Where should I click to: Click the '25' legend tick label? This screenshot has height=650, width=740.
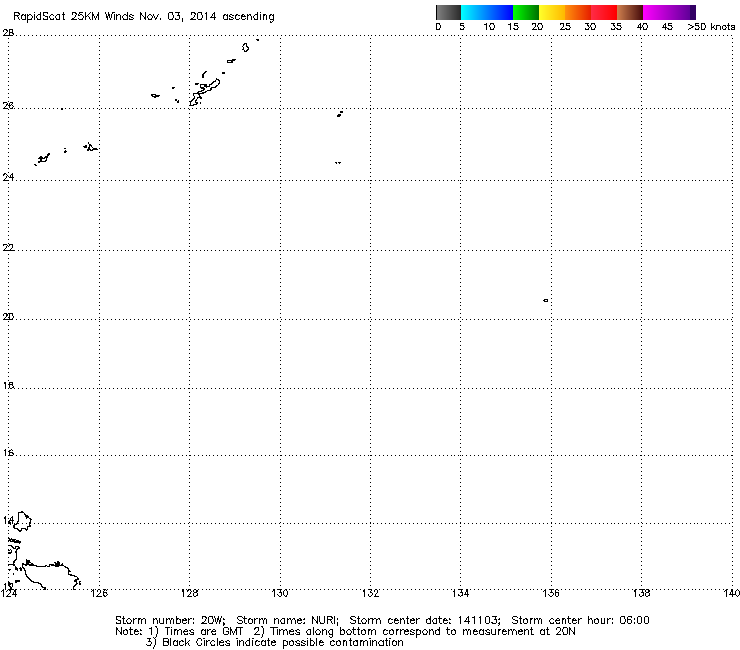pos(565,27)
